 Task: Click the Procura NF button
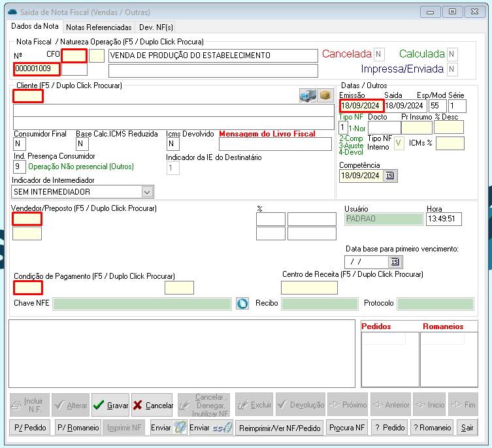point(347,428)
